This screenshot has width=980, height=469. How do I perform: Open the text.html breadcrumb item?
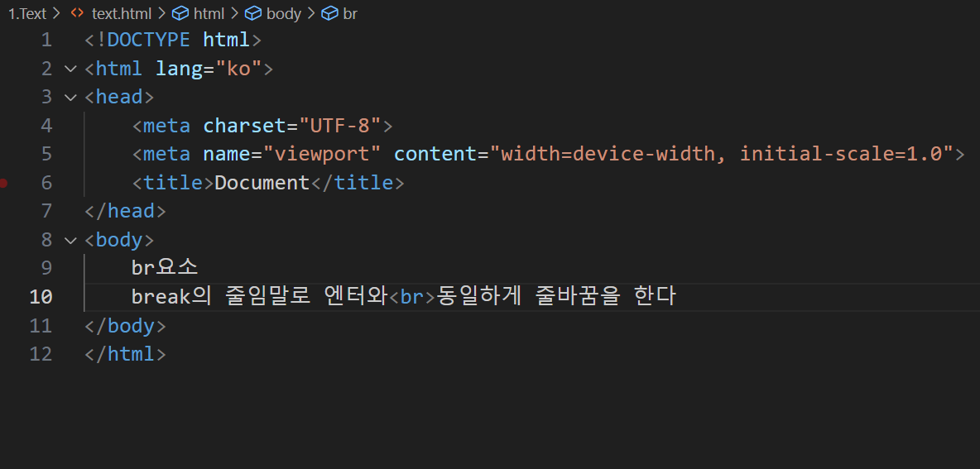coord(122,14)
